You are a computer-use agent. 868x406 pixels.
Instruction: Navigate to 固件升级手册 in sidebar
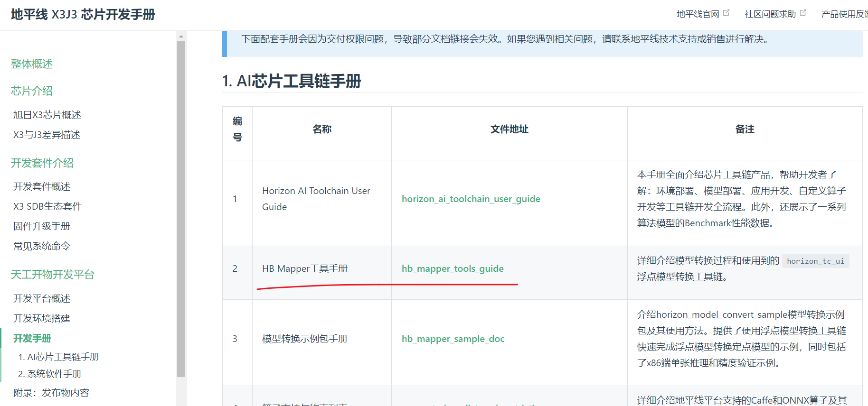coord(42,226)
